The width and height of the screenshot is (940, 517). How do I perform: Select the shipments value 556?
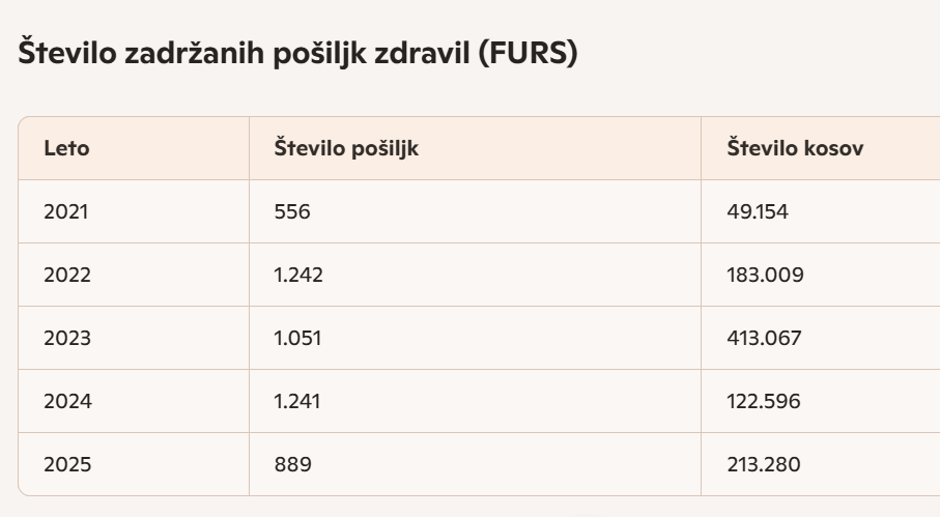point(292,212)
